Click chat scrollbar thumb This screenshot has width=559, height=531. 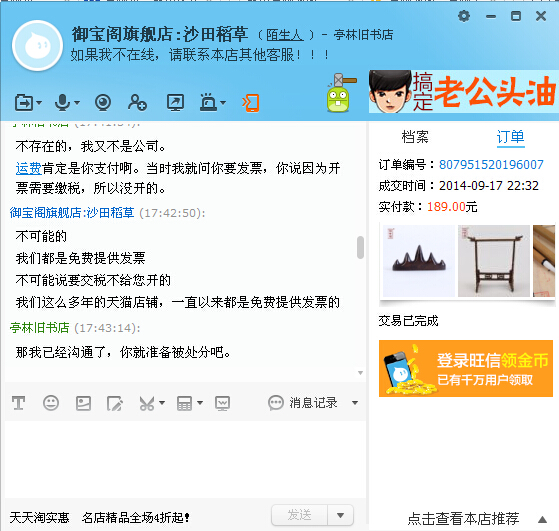(x=360, y=247)
